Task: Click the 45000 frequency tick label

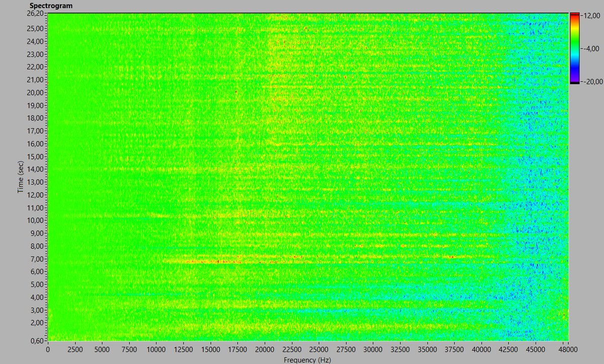Action: 536,349
